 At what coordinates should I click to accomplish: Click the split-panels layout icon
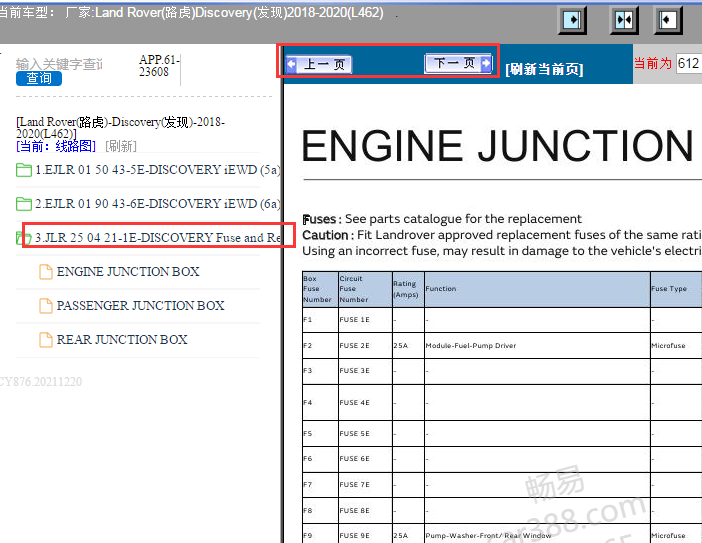624,20
